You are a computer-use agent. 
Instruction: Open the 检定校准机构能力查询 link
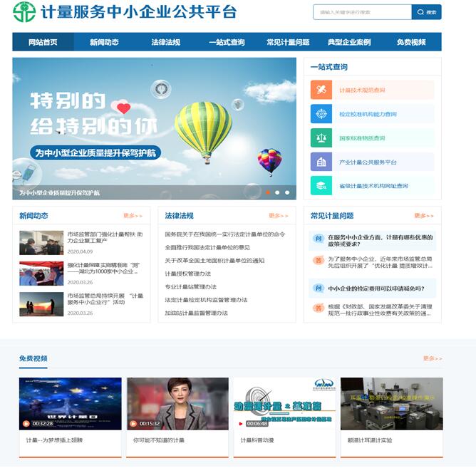coord(368,114)
